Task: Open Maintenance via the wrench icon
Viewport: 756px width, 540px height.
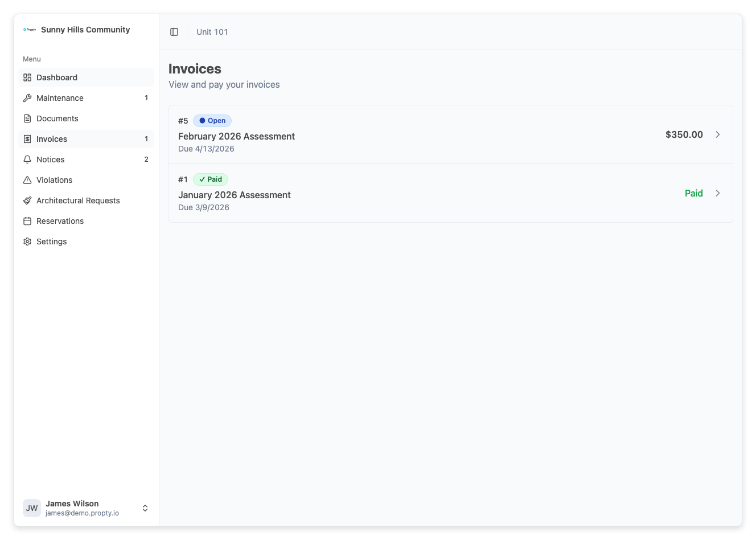Action: click(x=27, y=98)
